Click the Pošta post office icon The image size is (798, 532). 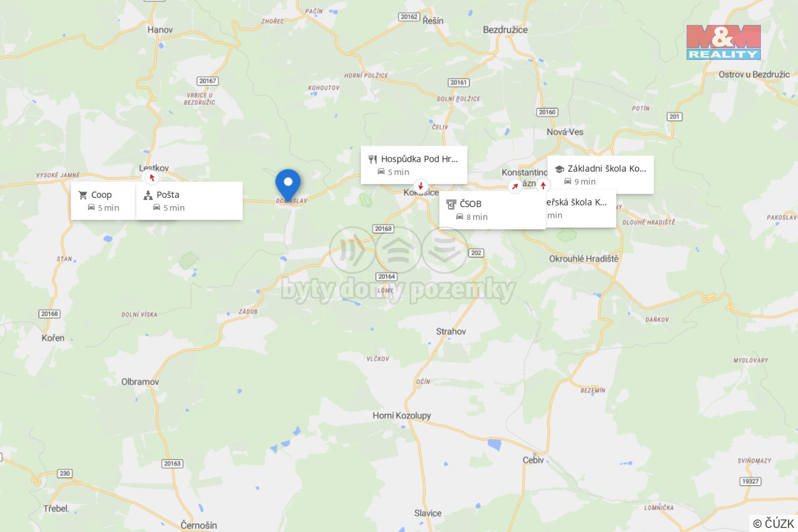point(148,195)
